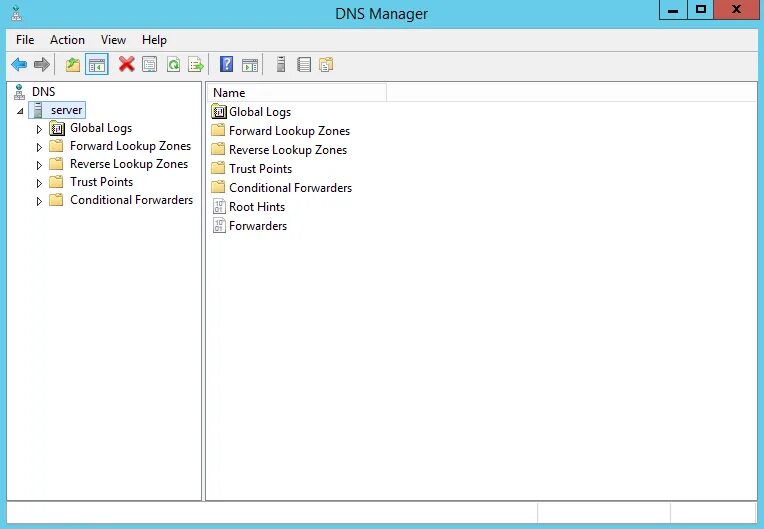Click Reverse Lookup Zones folder icon in right pane
This screenshot has width=764, height=529.
tap(218, 149)
